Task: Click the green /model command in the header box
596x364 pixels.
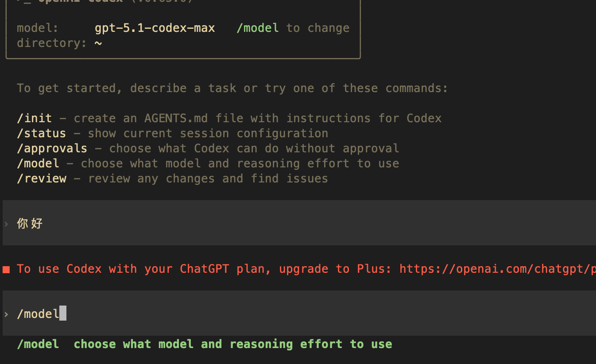Action: pos(257,27)
